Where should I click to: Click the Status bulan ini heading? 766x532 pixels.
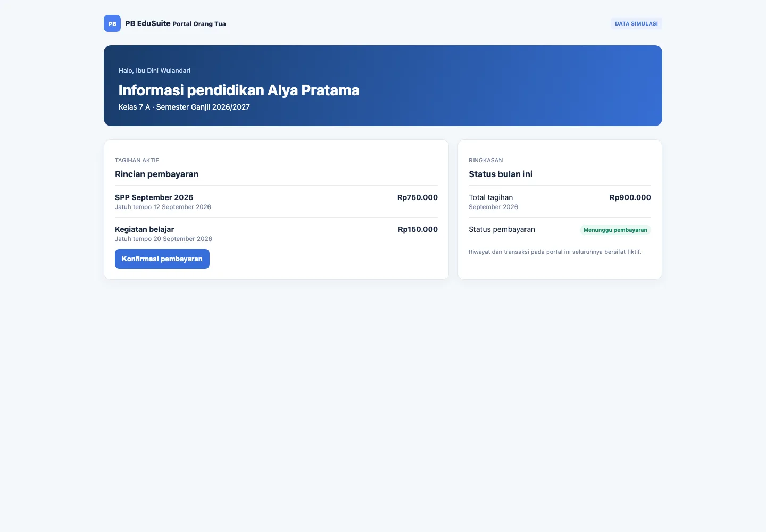point(501,174)
